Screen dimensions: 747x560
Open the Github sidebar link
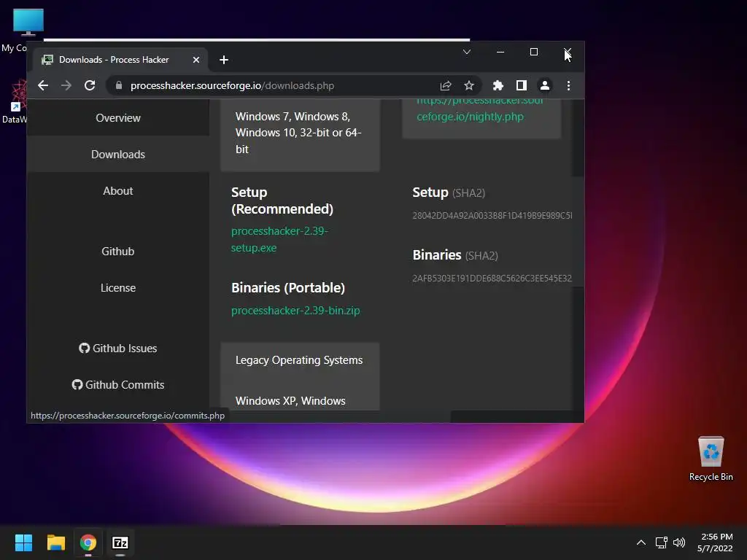point(118,252)
